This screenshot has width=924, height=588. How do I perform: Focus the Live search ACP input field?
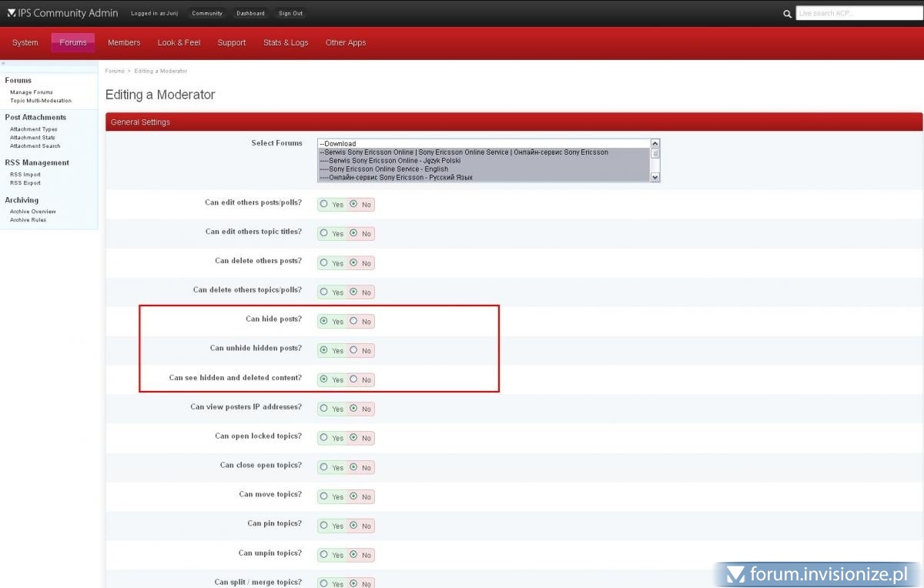[x=856, y=13]
